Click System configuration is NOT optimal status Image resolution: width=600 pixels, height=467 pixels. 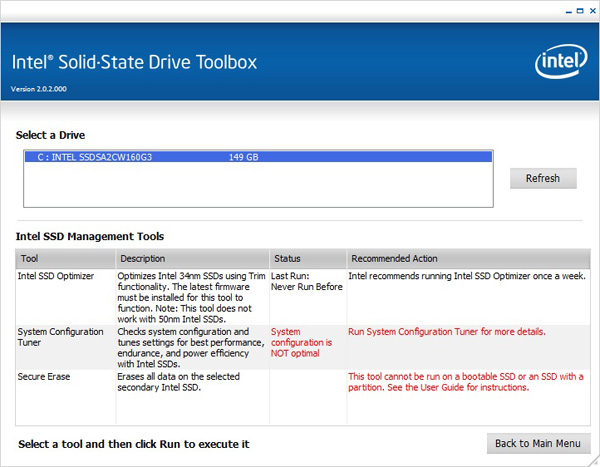click(302, 343)
